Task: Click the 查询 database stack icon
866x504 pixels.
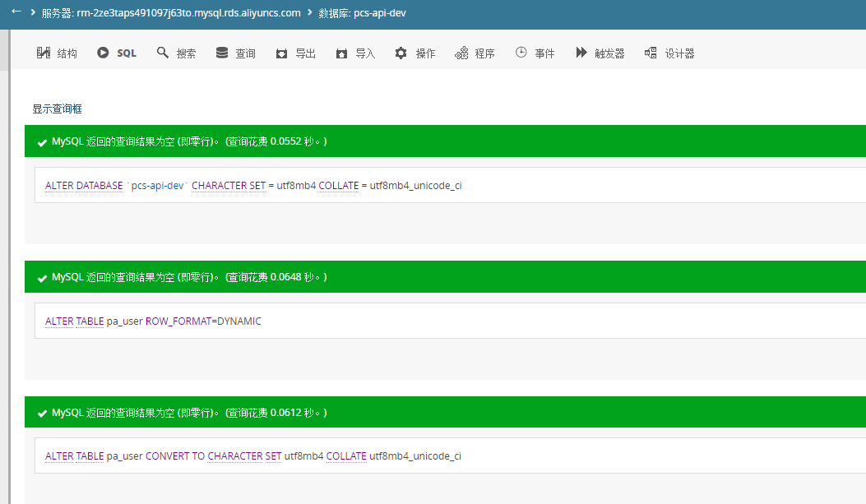Action: tap(222, 53)
